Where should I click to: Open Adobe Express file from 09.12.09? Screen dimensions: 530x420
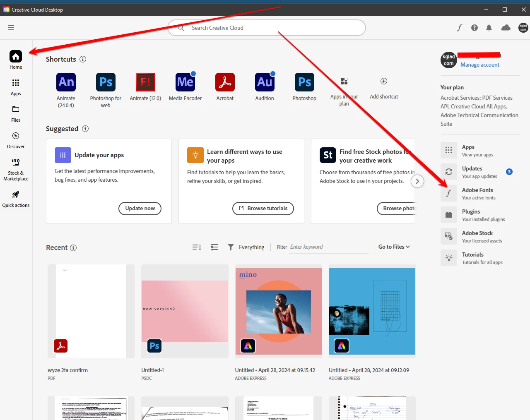(372, 311)
